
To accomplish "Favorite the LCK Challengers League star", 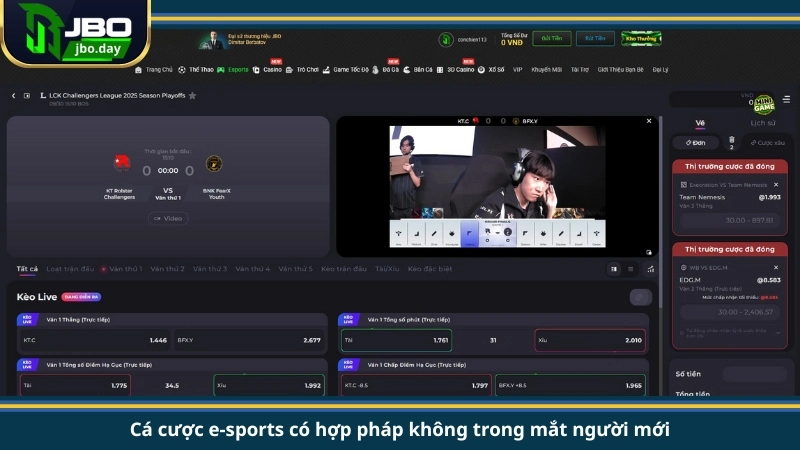I will [x=192, y=95].
